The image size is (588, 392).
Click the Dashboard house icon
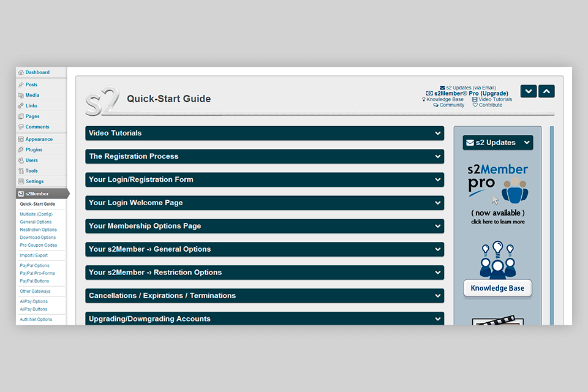pyautogui.click(x=21, y=72)
